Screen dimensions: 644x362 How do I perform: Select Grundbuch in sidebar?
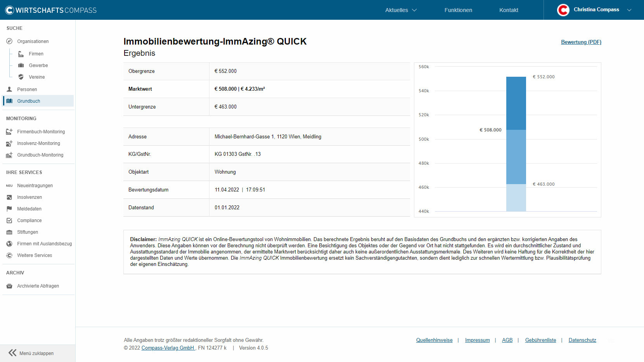click(38, 101)
